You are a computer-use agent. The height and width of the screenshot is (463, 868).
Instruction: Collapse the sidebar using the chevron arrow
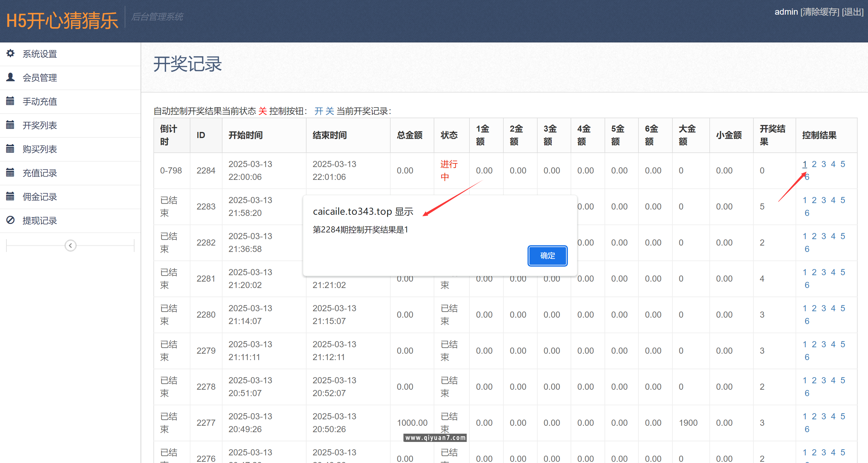tap(70, 246)
